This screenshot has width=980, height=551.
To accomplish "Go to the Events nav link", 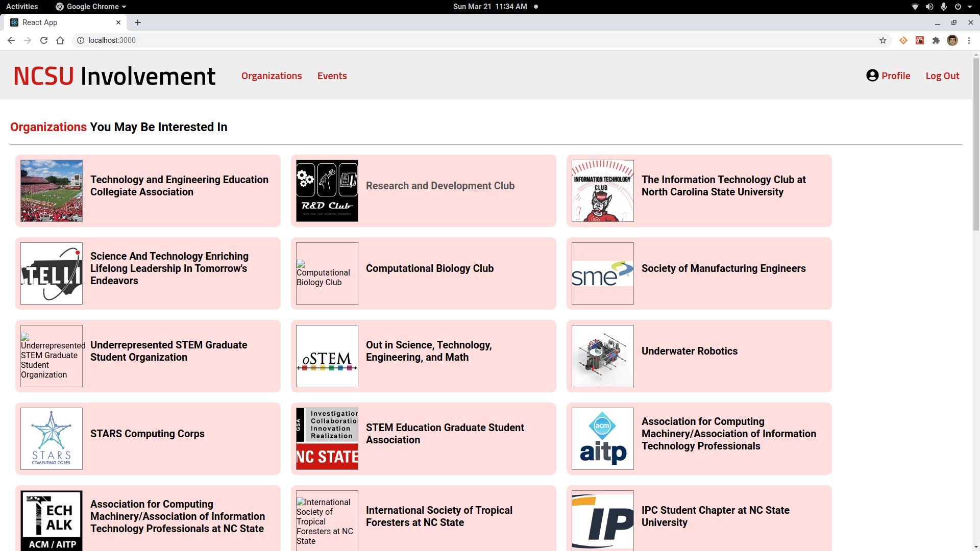I will [x=332, y=76].
